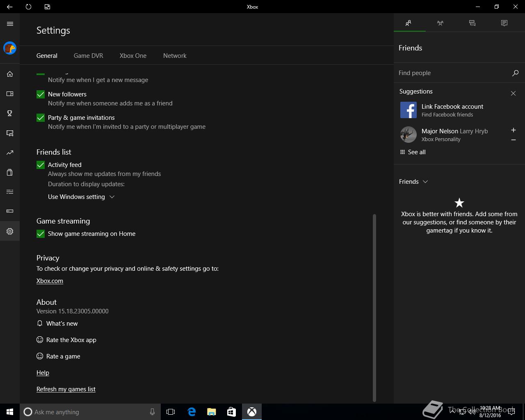
Task: Open Game DVR sidebar icon
Action: (10, 133)
